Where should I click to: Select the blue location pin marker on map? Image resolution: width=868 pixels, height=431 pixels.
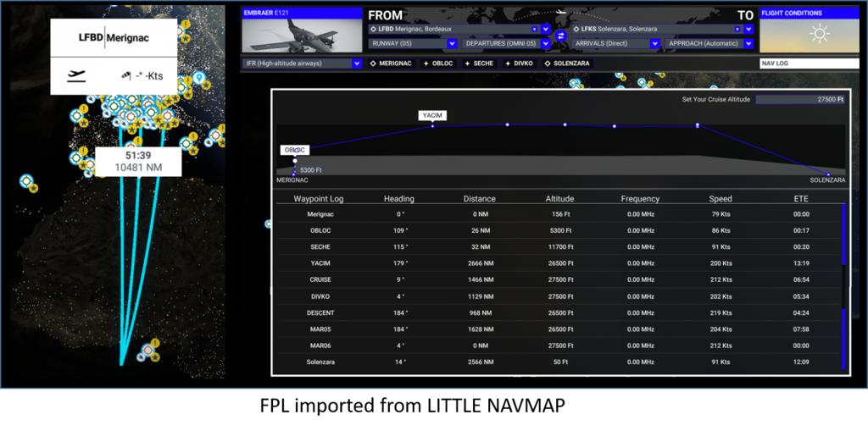198,79
